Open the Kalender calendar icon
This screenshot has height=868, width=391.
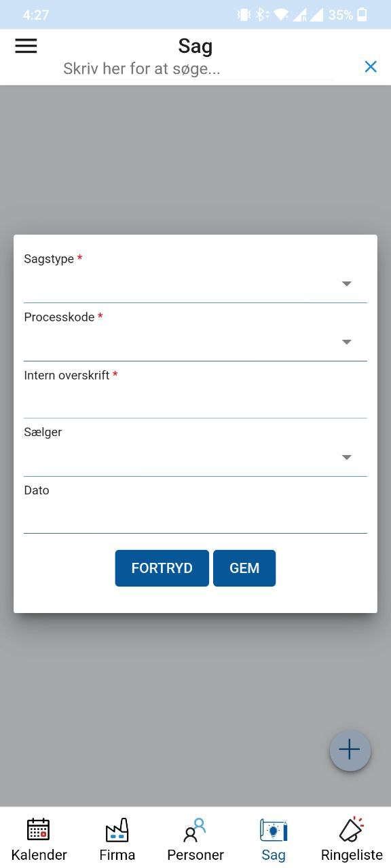pos(39,829)
